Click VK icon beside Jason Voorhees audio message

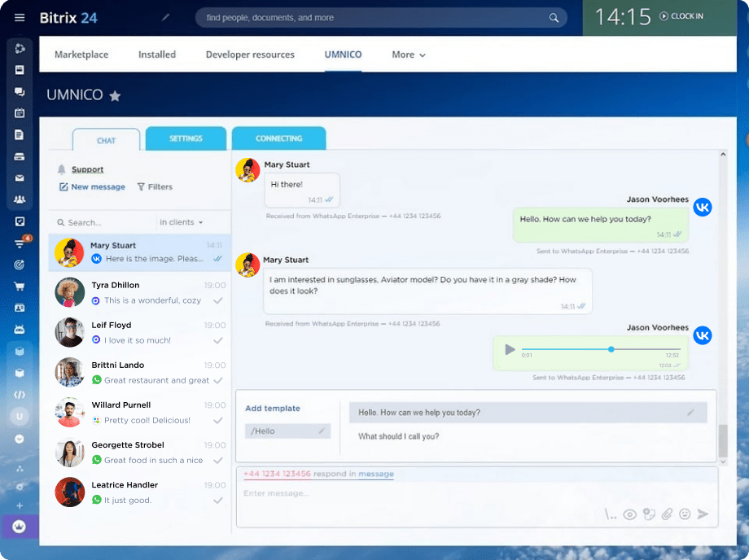tap(703, 335)
